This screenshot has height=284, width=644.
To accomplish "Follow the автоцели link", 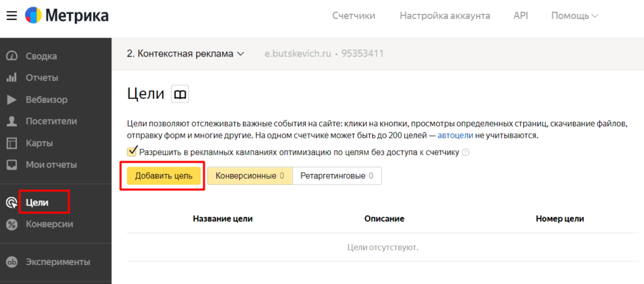I will 455,136.
